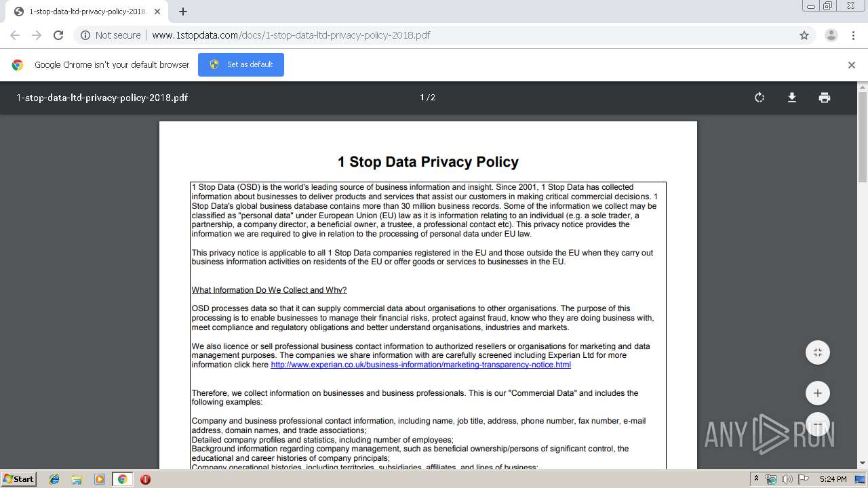This screenshot has height=488, width=868.
Task: Launch Internet Explorer from taskbar
Action: click(x=54, y=479)
